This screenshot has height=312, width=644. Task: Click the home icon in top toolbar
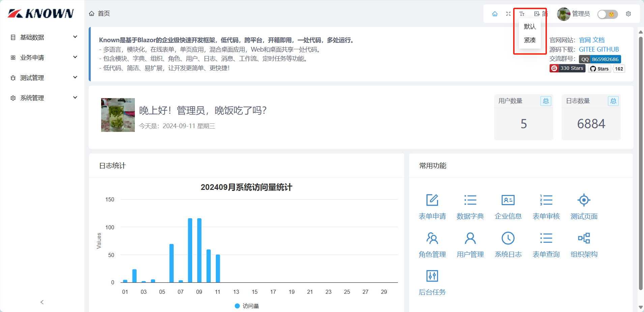495,14
